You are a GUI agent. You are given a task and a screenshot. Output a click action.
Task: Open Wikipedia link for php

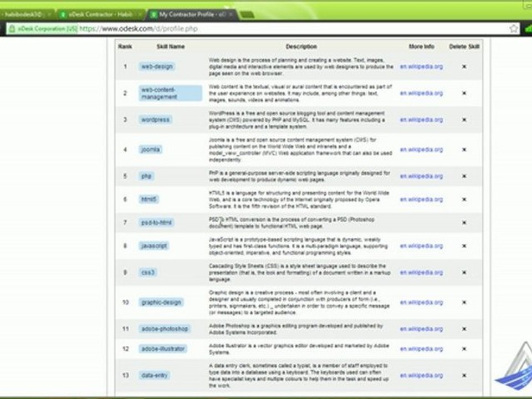click(421, 176)
